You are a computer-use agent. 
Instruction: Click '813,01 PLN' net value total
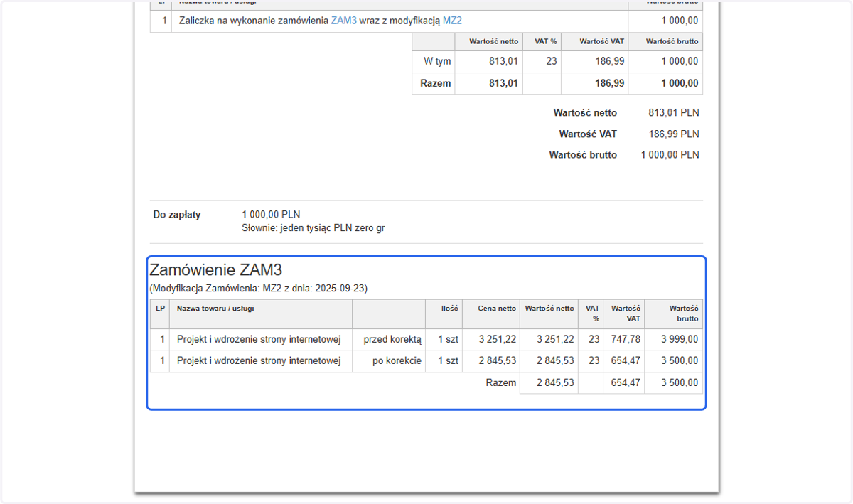[x=674, y=113]
